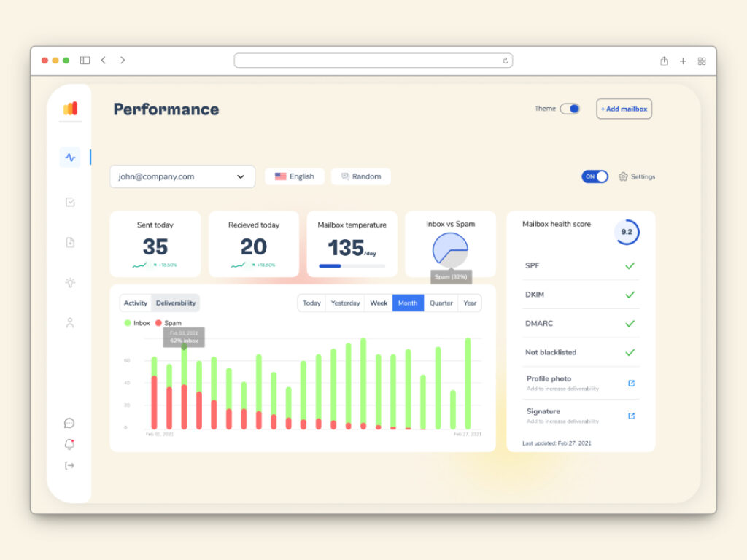Switch to the Activity tab

[136, 303]
